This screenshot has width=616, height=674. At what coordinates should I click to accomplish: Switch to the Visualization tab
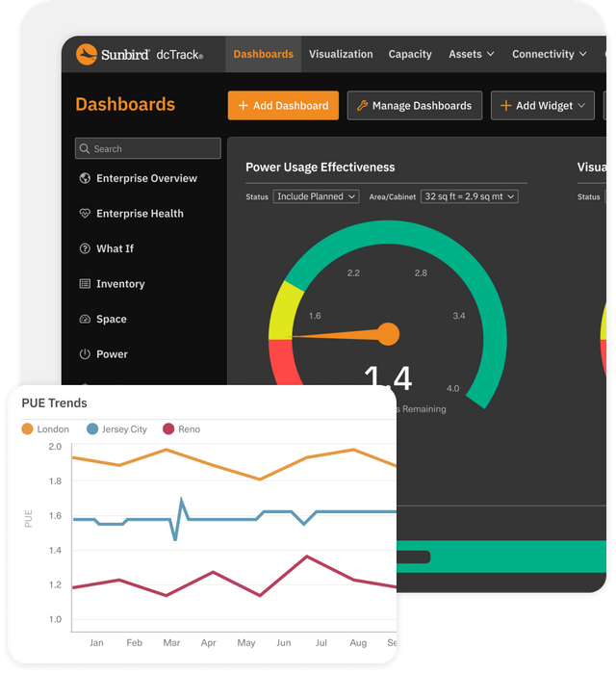coord(341,55)
